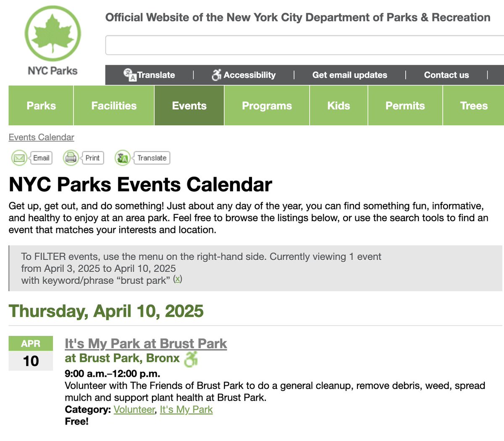Select the Events navigation tab
Screen dimensions: 504x441
(189, 106)
